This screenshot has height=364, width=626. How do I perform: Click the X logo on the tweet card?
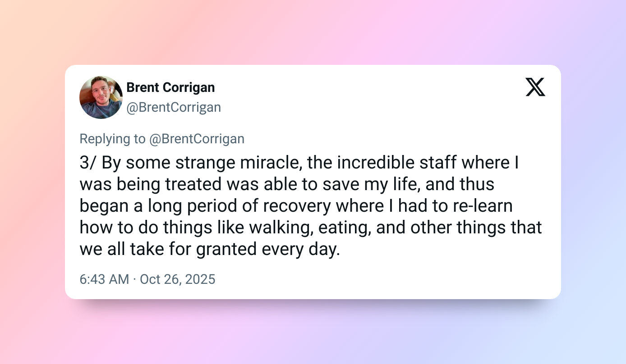click(x=535, y=87)
